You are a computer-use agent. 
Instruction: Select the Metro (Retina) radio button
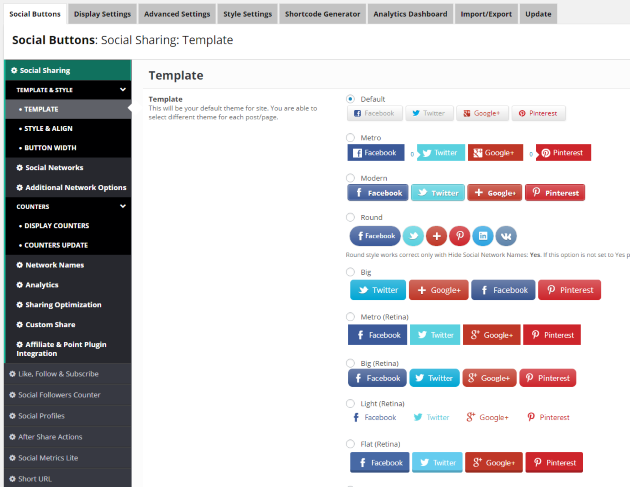(350, 317)
